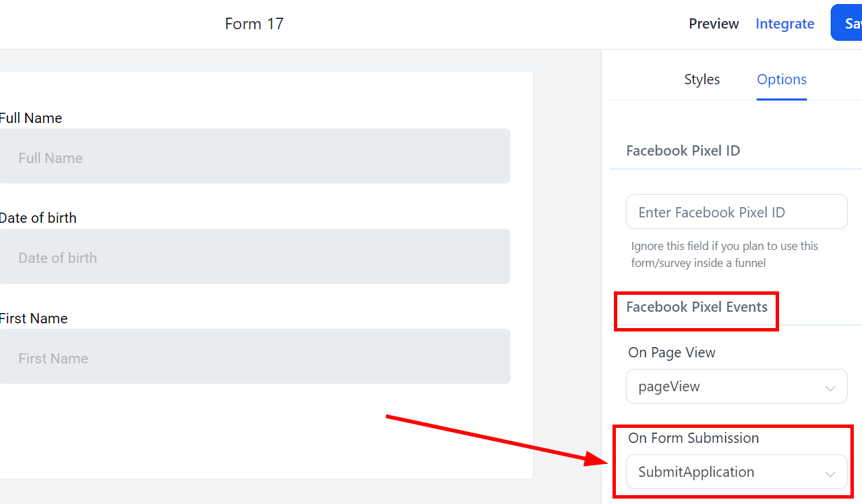Screen dimensions: 862x504
Task: Open the Integrate link
Action: [x=785, y=24]
